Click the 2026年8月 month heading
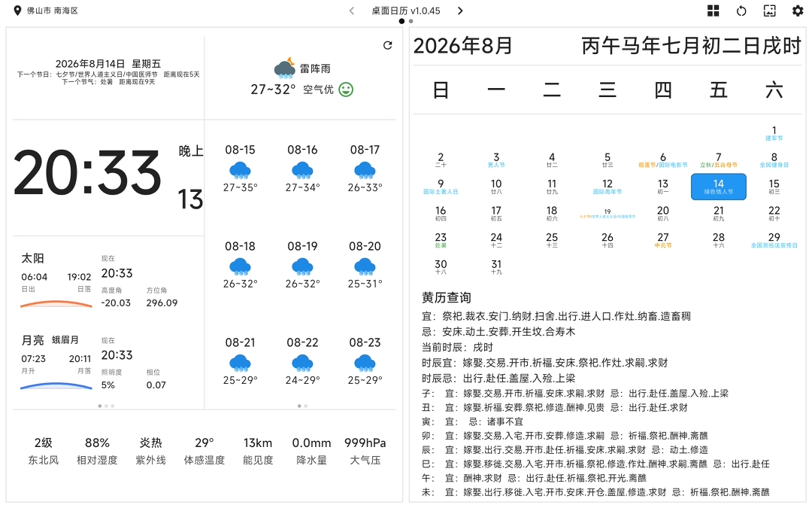Viewport: 812px width, 508px height. tap(462, 46)
